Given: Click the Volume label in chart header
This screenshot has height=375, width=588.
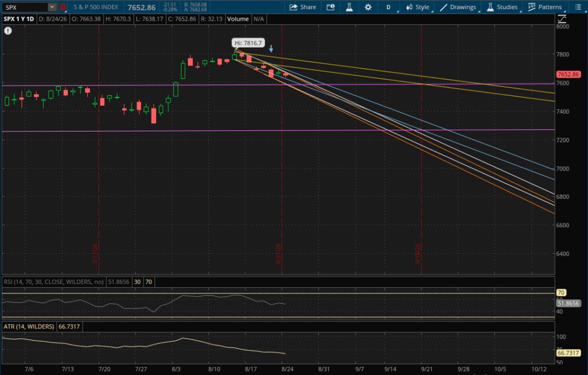Looking at the screenshot, I should point(238,19).
